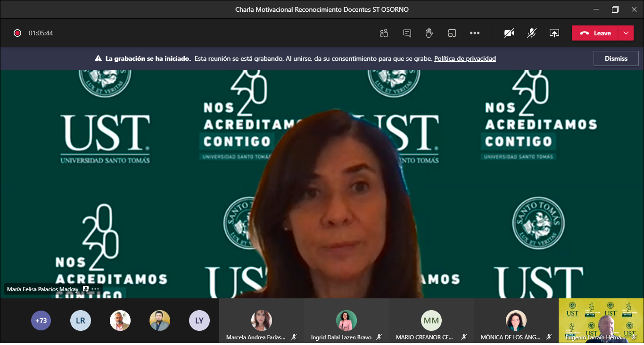644x345 pixels.
Task: Select Ingrid Dalal Lazen Bravo tile
Action: coord(347,320)
